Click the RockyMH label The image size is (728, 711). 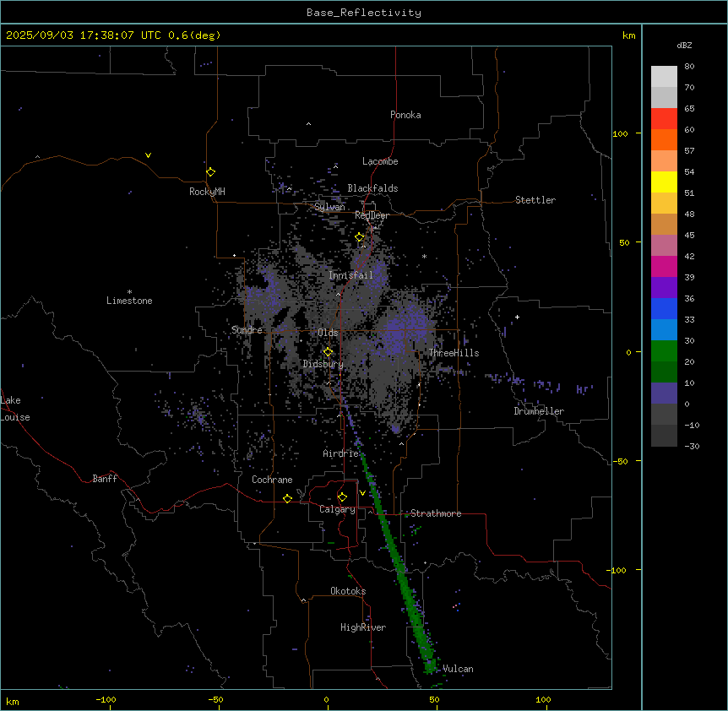coord(207,192)
